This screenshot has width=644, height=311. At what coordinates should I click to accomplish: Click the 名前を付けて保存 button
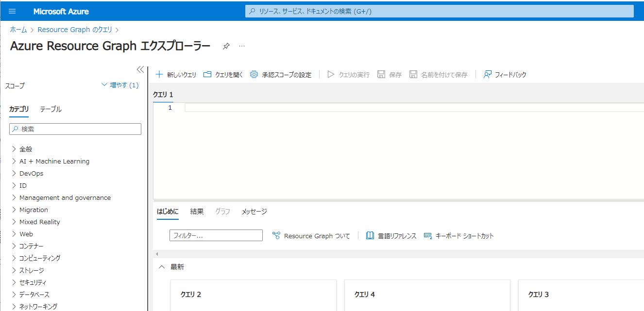(x=439, y=75)
